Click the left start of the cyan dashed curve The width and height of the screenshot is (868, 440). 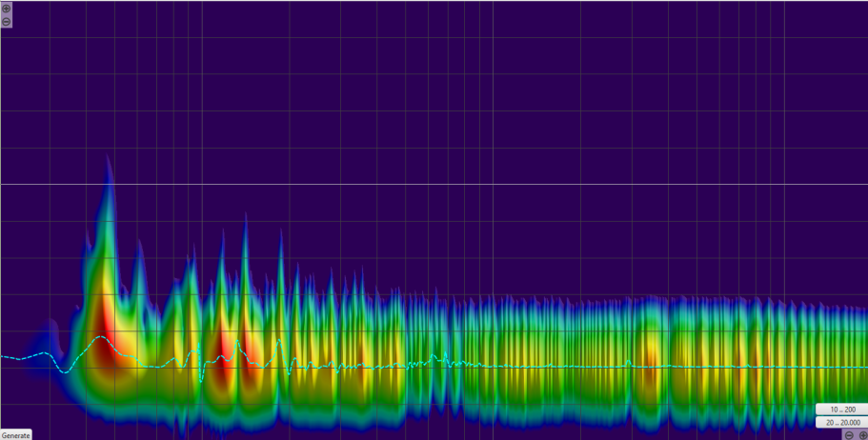(3, 356)
